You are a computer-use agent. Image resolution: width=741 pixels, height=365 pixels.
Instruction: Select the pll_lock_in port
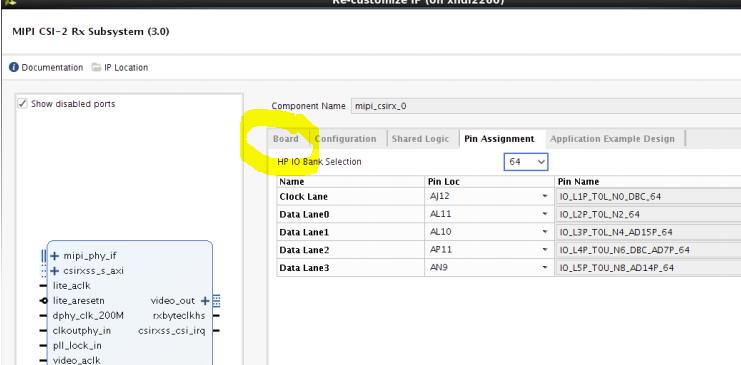(77, 346)
